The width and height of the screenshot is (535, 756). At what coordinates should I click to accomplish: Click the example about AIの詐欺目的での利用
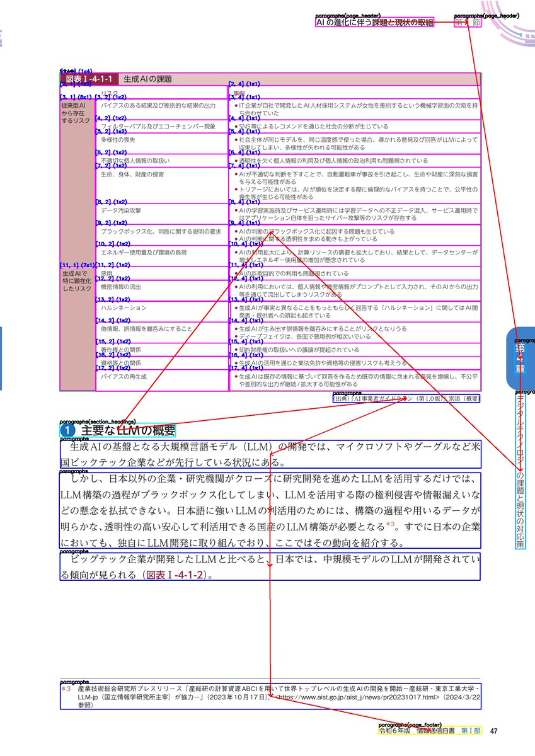pyautogui.click(x=355, y=273)
